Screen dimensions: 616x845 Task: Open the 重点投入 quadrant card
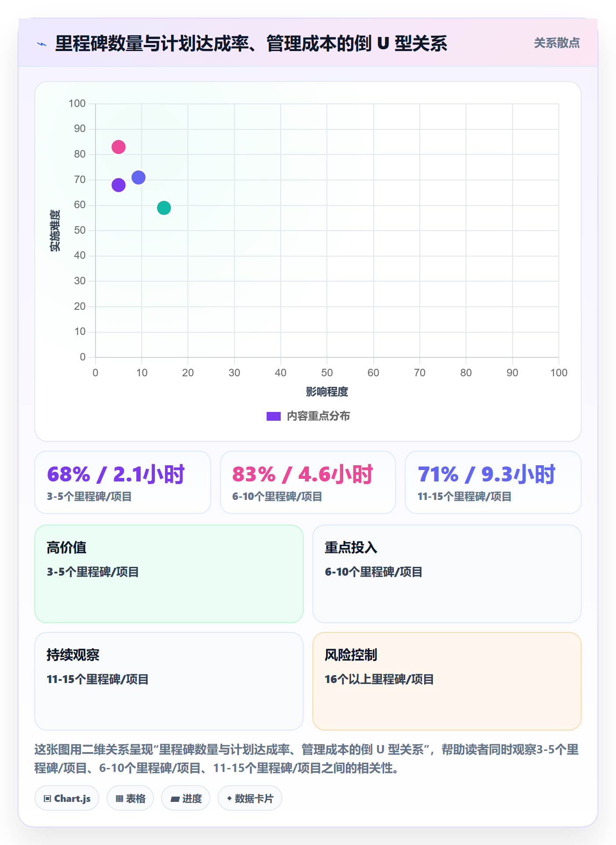click(x=447, y=574)
